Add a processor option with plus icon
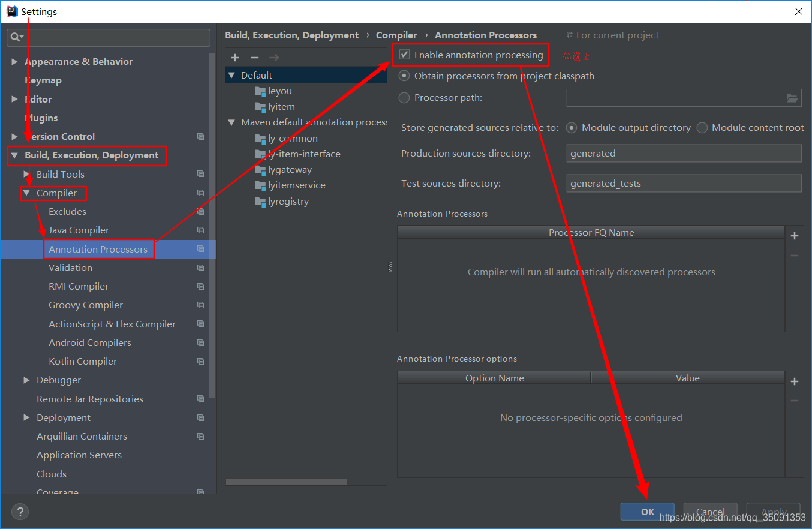The height and width of the screenshot is (529, 812). [x=795, y=381]
